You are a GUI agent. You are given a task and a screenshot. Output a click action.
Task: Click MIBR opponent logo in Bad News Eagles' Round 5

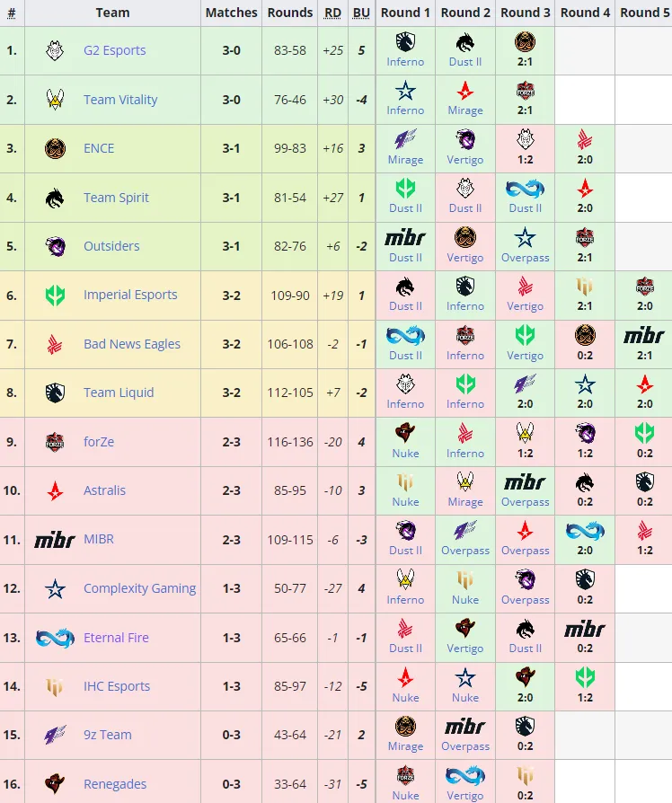tap(644, 336)
